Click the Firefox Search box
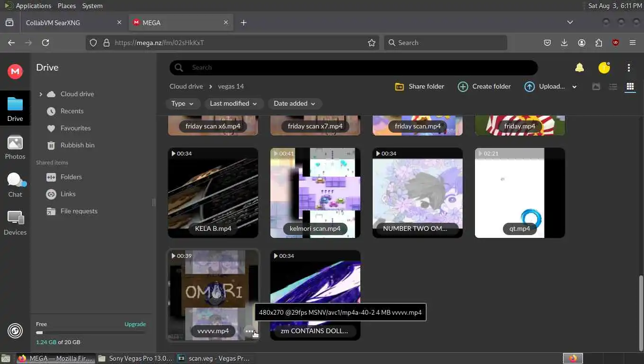This screenshot has height=364, width=644. 445,43
